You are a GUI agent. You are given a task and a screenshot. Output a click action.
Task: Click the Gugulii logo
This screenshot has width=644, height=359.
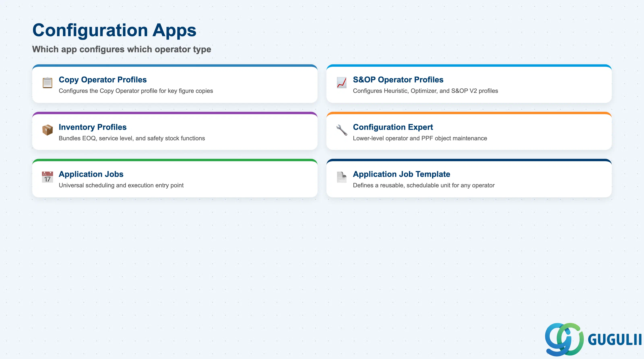(593, 339)
